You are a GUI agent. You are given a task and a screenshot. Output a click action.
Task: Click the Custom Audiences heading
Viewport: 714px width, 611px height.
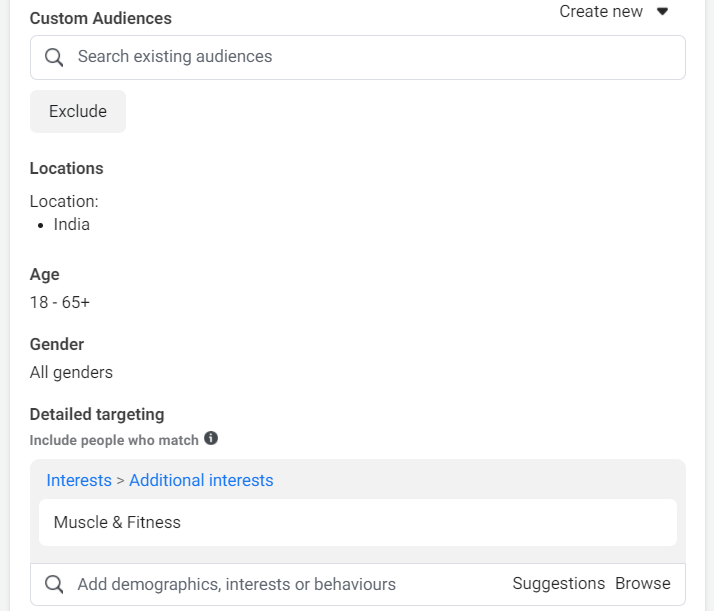101,19
